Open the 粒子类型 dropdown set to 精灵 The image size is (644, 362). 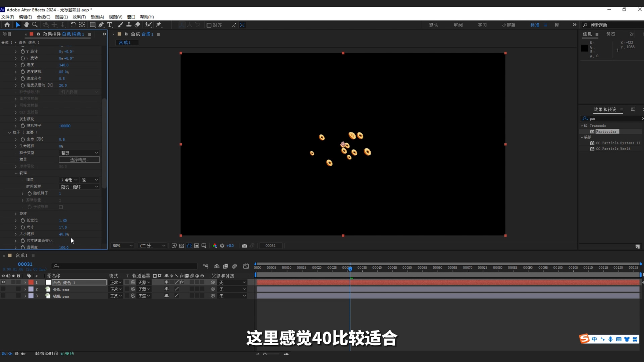pos(79,153)
